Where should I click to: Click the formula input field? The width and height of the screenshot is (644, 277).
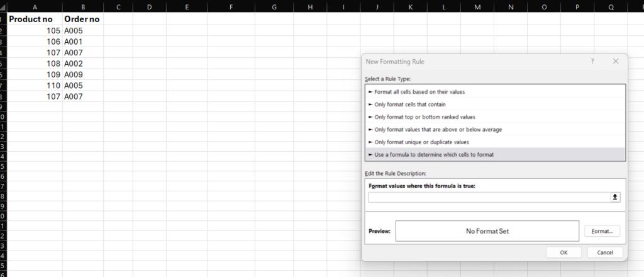489,197
